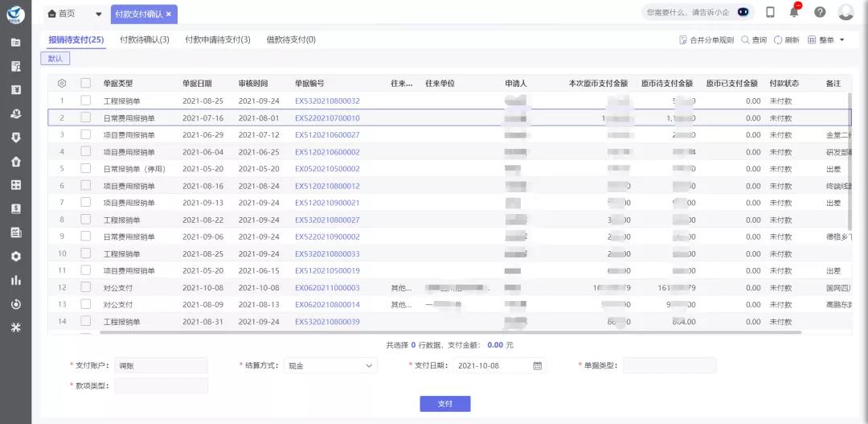Click the robot assistant icon in search

pos(743,12)
